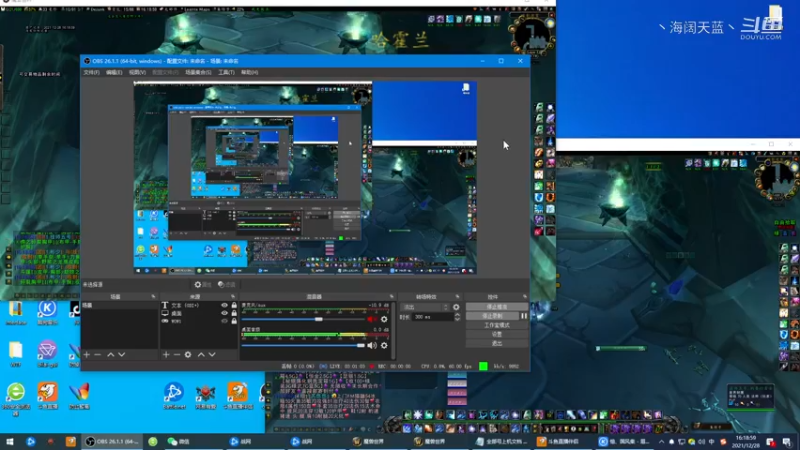Move scene up in Scenes panel
The image size is (800, 450).
pos(111,355)
